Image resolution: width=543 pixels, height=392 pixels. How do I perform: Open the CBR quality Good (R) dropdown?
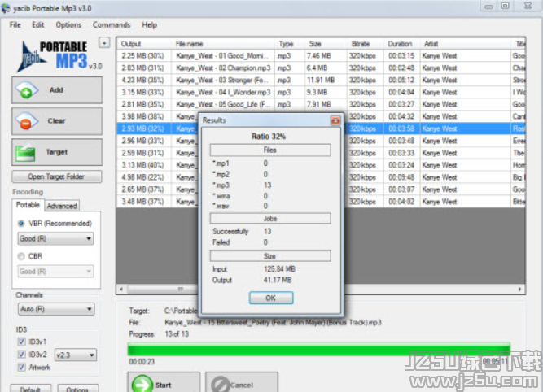click(55, 272)
